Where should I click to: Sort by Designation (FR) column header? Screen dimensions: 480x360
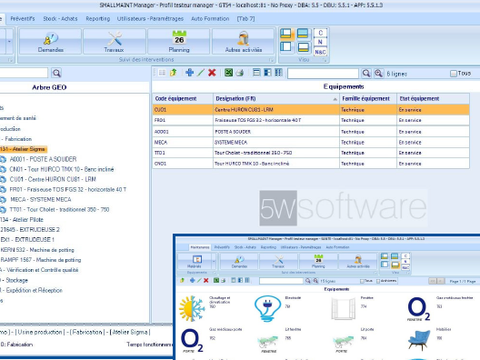click(276, 99)
